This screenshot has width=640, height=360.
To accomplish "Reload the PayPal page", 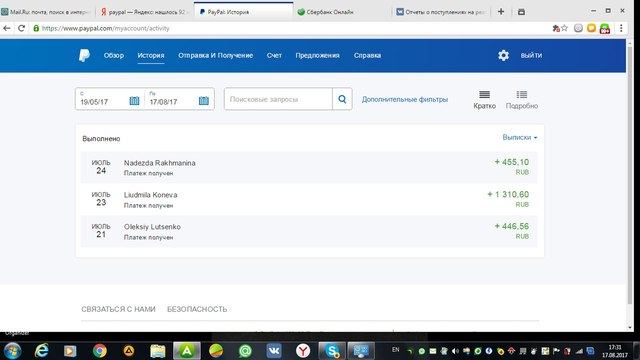I will pyautogui.click(x=21, y=28).
